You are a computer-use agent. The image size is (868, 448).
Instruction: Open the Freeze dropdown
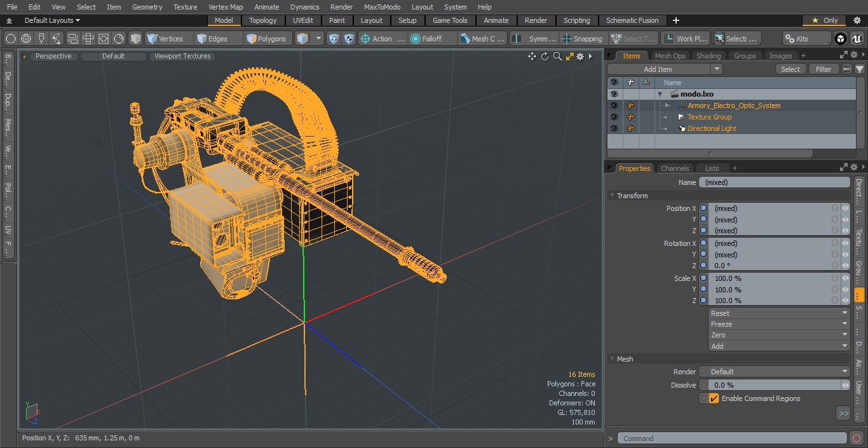point(779,324)
